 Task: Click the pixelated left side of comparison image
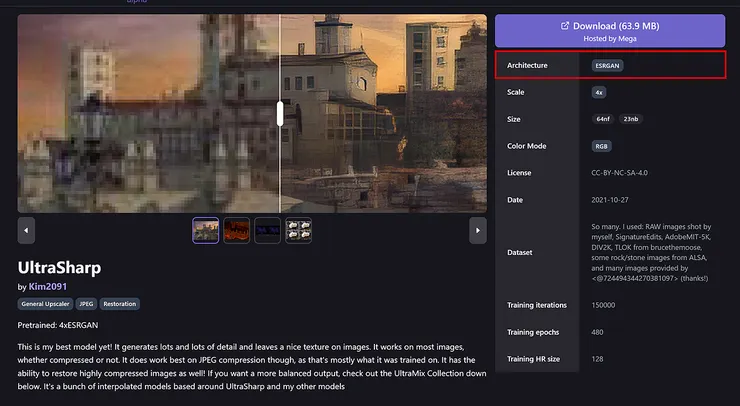[148, 113]
